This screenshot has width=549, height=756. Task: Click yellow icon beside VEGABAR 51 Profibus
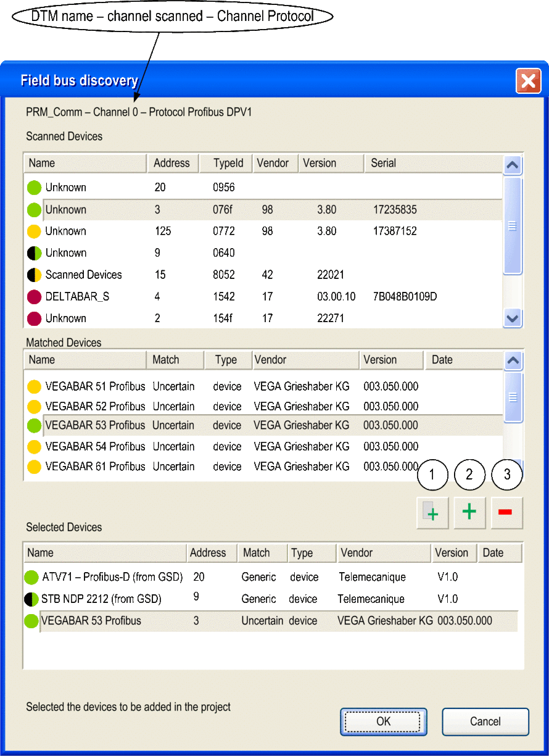coord(34,387)
